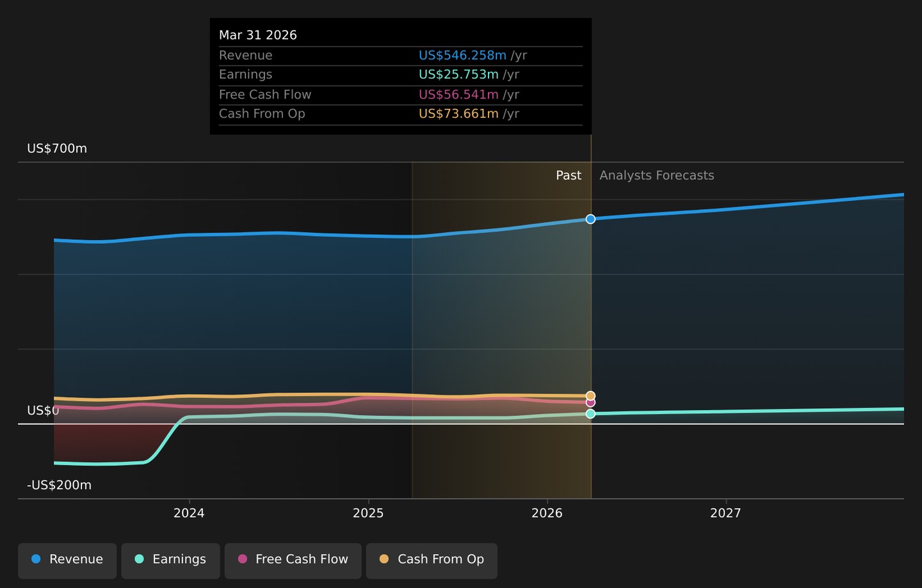This screenshot has height=588, width=922.
Task: Click the blue Revenue legend dot
Action: (x=36, y=559)
